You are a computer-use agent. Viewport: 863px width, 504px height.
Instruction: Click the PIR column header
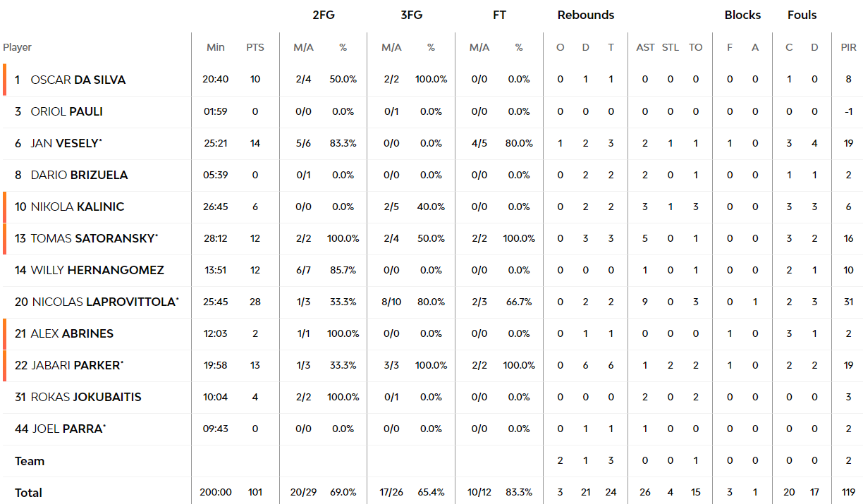(x=849, y=47)
